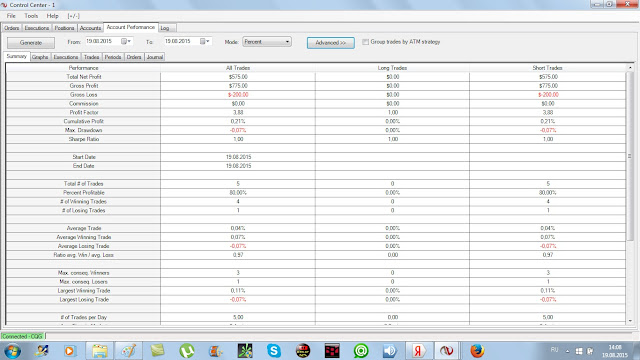Select the Summary sub-tab
Image resolution: width=640 pixels, height=360 pixels.
click(17, 56)
